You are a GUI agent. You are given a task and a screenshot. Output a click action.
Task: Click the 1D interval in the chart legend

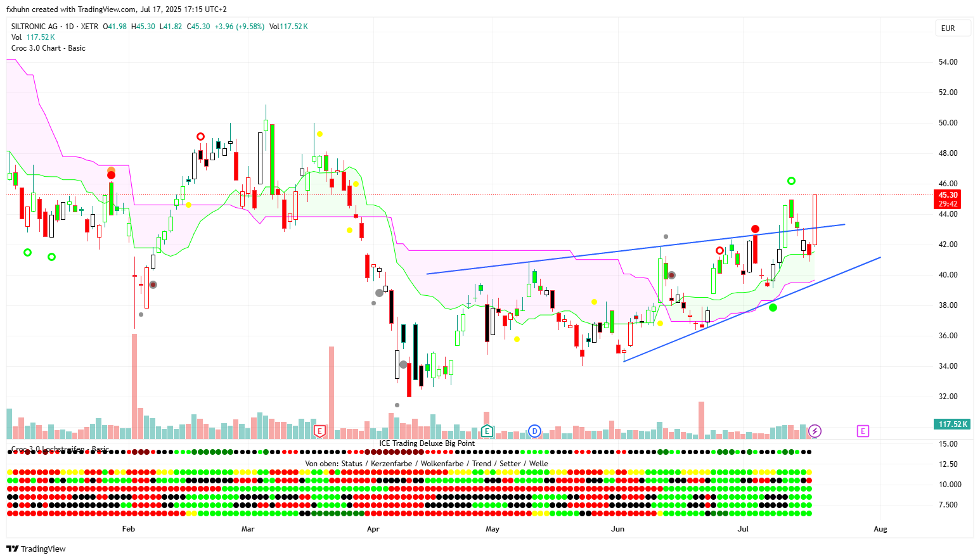70,27
